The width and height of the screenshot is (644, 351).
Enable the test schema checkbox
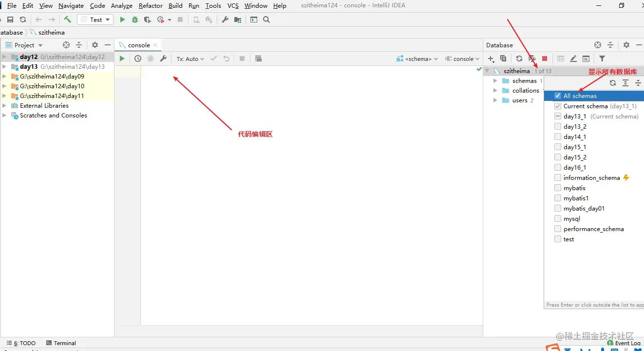tap(558, 239)
